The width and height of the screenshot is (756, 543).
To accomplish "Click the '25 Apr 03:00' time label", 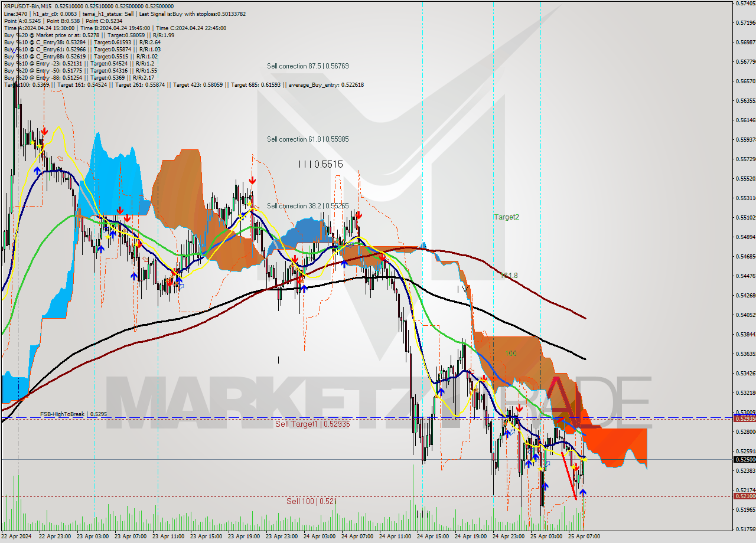I will tap(547, 537).
